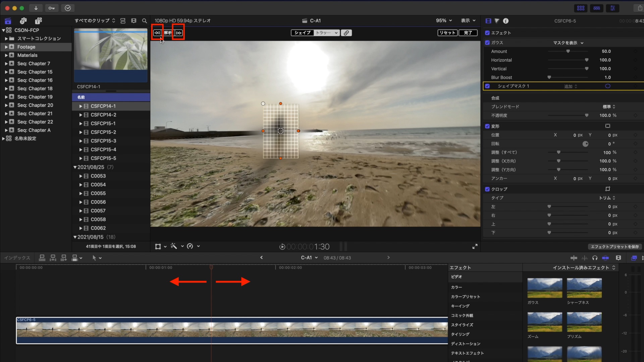
Task: Select the カラープリセット effects category
Action: 465,297
